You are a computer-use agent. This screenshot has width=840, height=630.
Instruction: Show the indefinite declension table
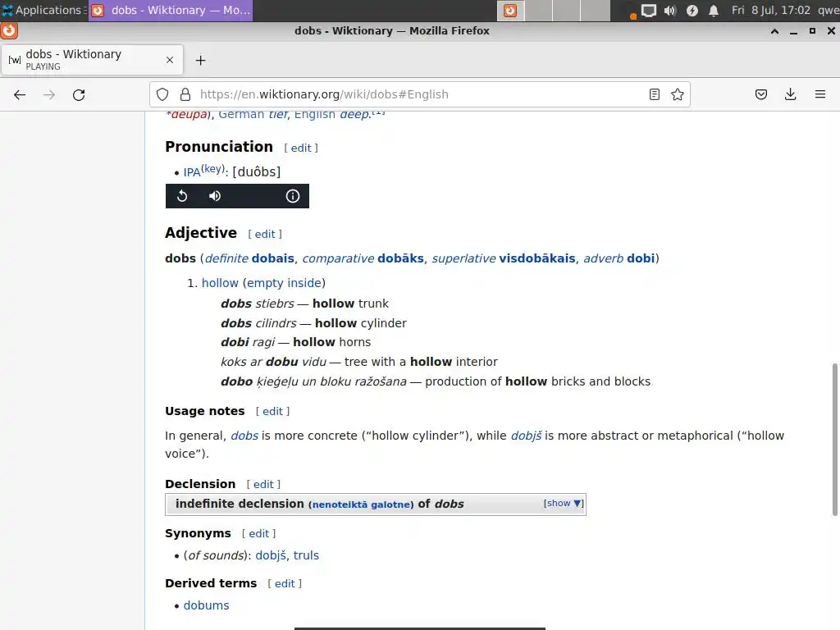pos(563,504)
